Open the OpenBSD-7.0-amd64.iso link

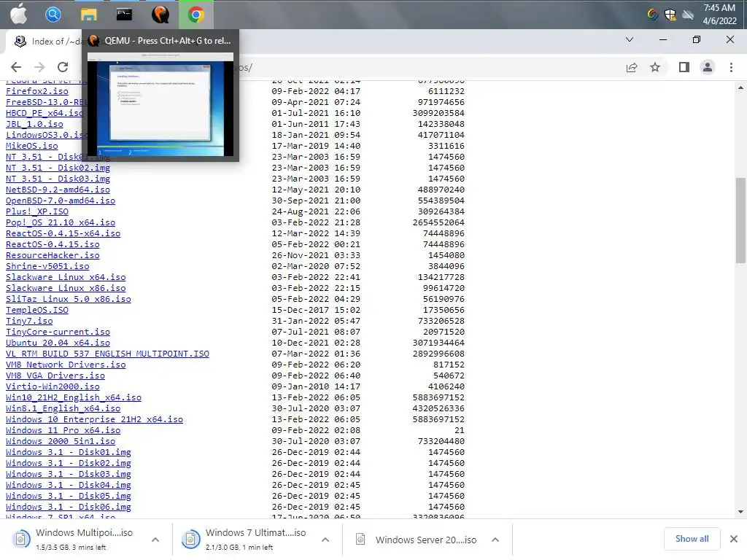coord(61,201)
